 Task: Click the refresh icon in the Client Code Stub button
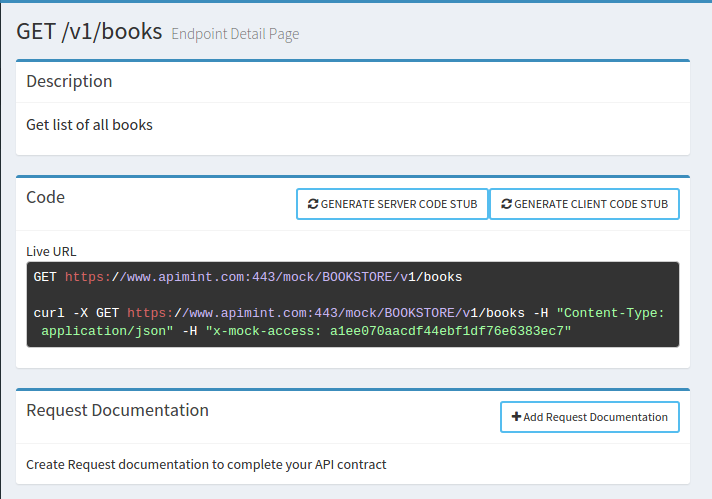pyautogui.click(x=506, y=204)
